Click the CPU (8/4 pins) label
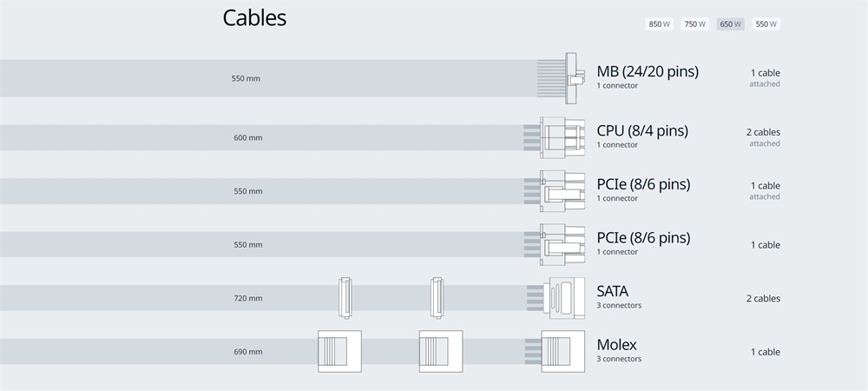This screenshot has width=868, height=391. point(642,130)
